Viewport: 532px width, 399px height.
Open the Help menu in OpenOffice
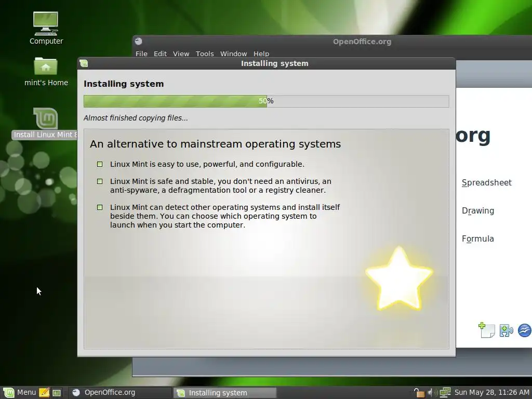coord(261,54)
